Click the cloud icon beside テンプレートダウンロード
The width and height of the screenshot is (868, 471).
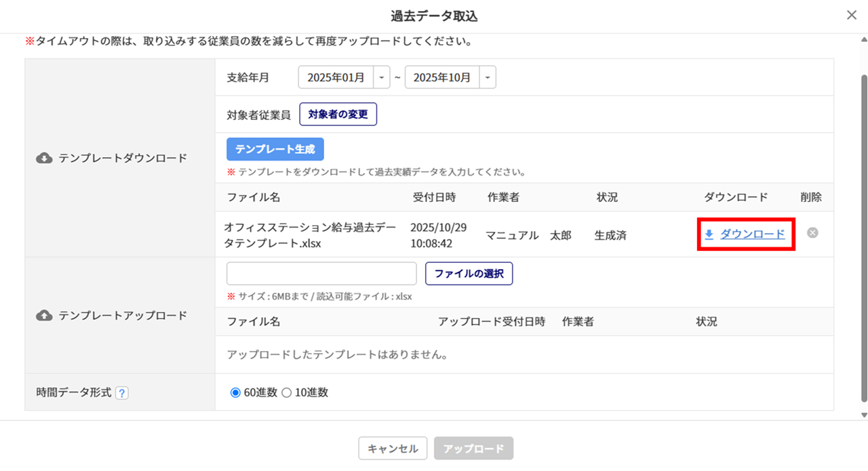tap(44, 158)
